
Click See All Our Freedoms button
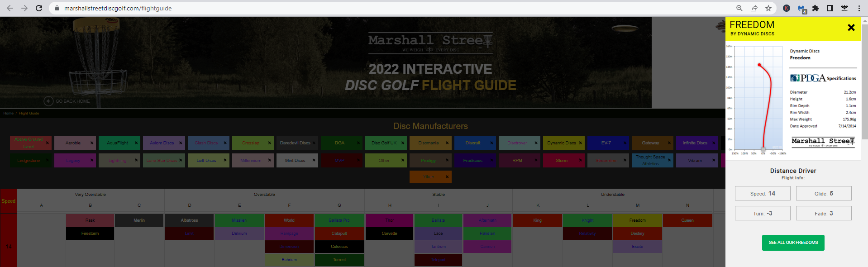[793, 243]
